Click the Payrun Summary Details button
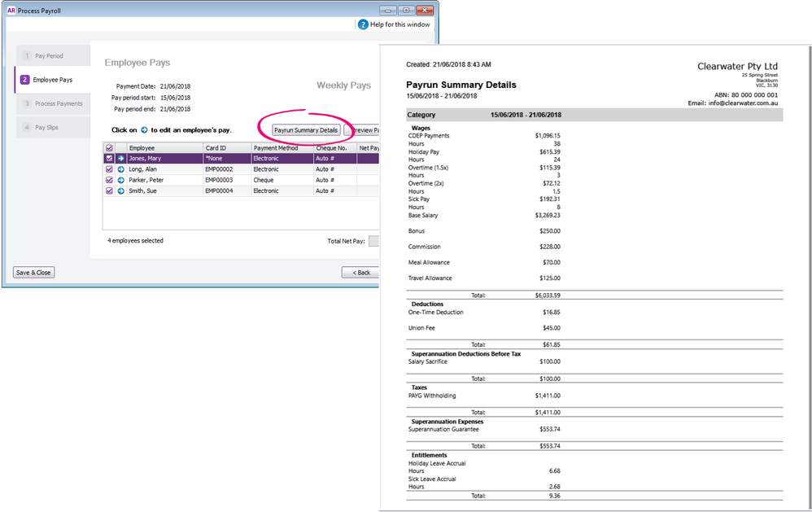Screen dimensions: 812x512 [306, 130]
